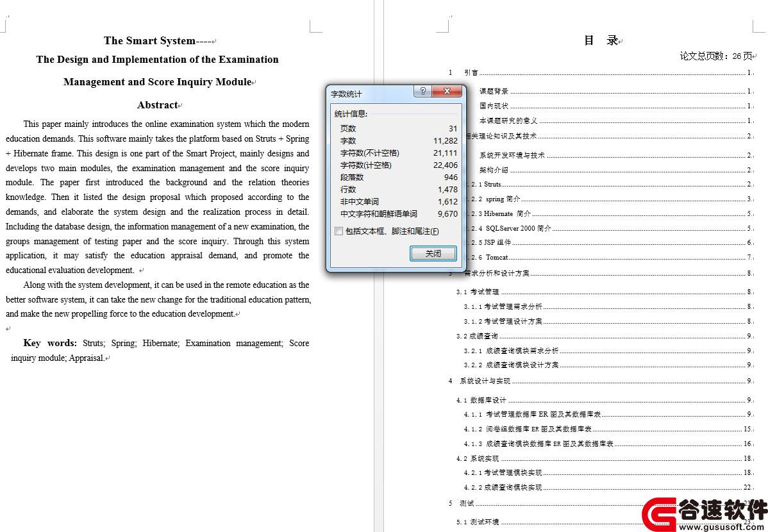Open the TOC entry 国内现状
This screenshot has height=532, width=768.
coord(616,106)
